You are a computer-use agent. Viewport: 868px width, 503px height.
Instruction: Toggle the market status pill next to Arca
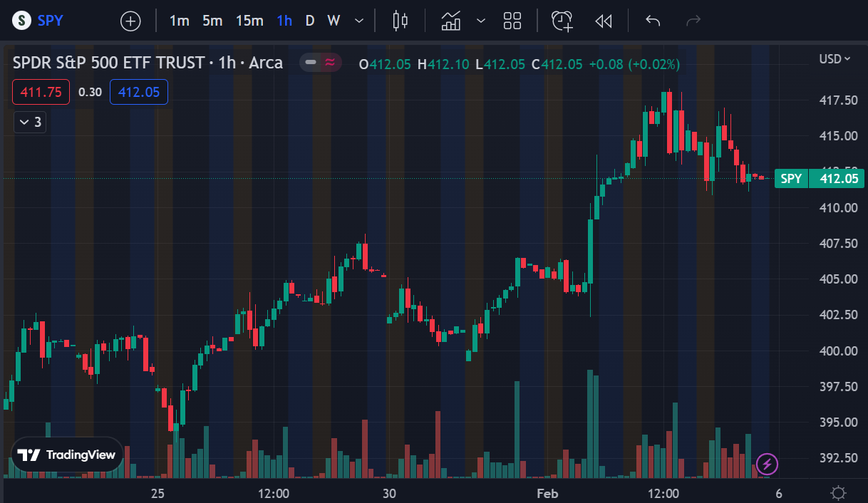click(320, 63)
